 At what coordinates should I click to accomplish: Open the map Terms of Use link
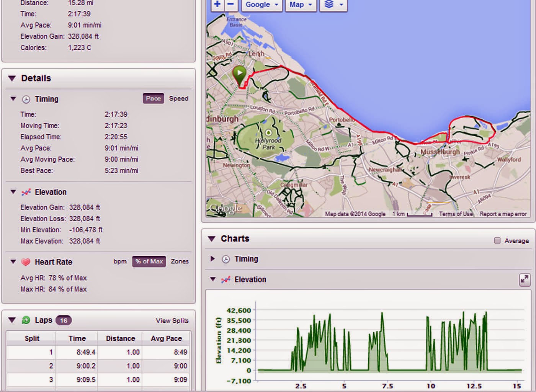tap(456, 214)
